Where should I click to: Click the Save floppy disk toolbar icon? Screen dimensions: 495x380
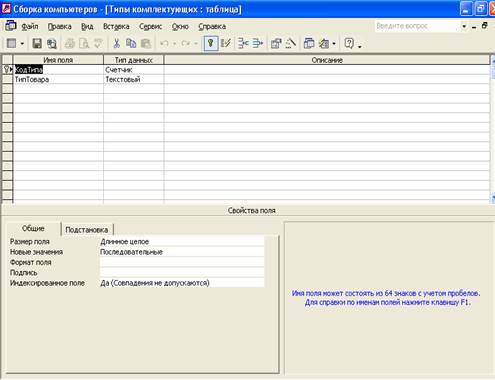(37, 43)
